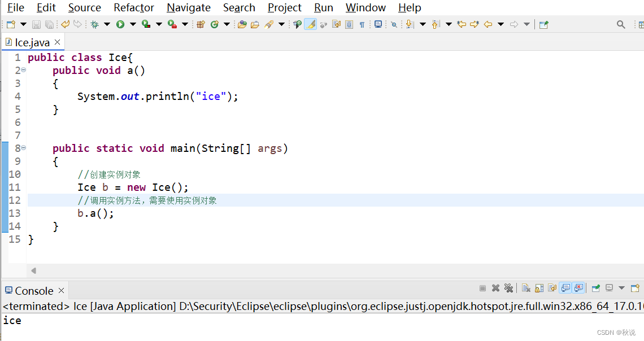Click the Undo curved arrow icon
The height and width of the screenshot is (341, 644).
point(65,25)
